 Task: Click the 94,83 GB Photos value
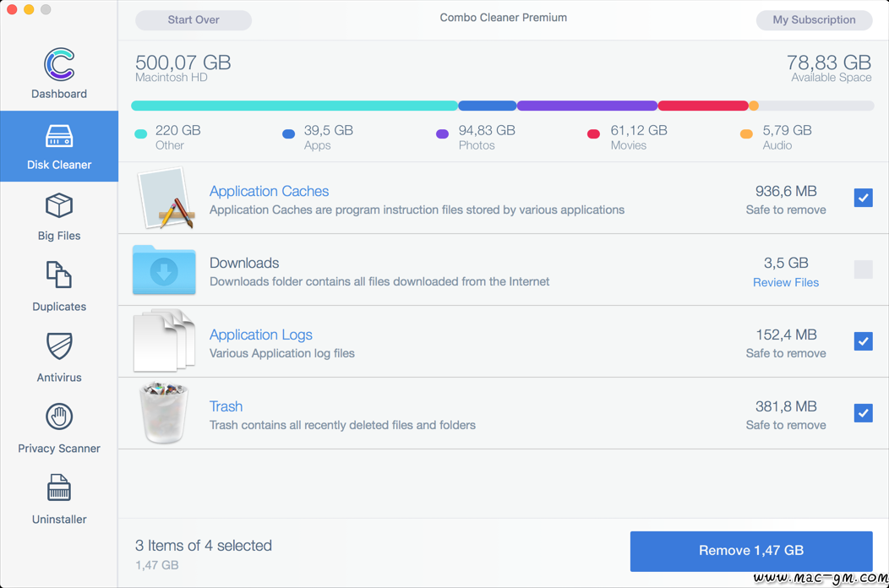[487, 130]
